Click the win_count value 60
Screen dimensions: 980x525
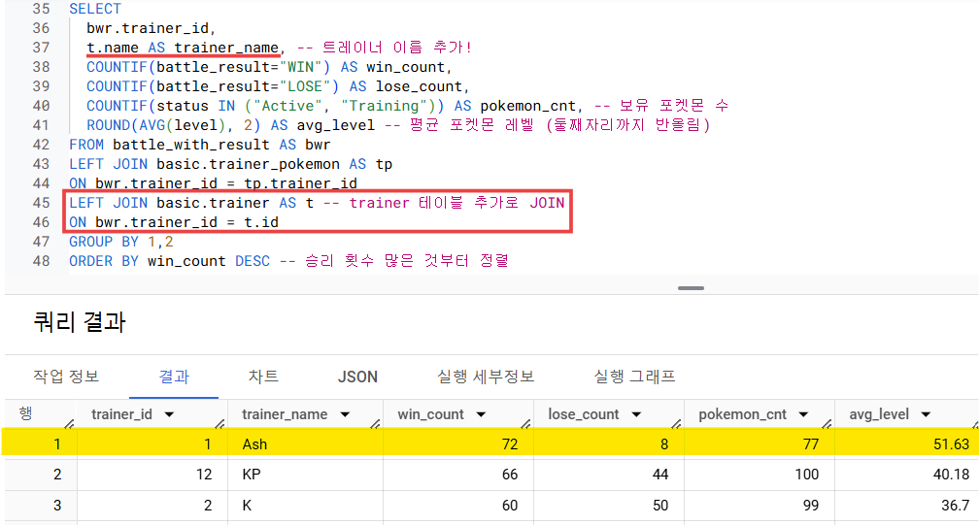pyautogui.click(x=510, y=505)
